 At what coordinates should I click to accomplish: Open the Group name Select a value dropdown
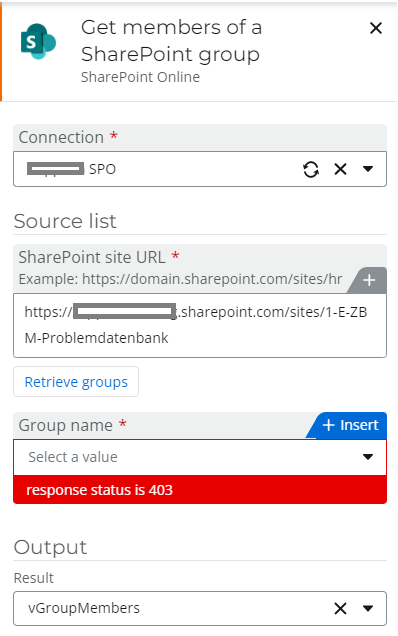(200, 457)
